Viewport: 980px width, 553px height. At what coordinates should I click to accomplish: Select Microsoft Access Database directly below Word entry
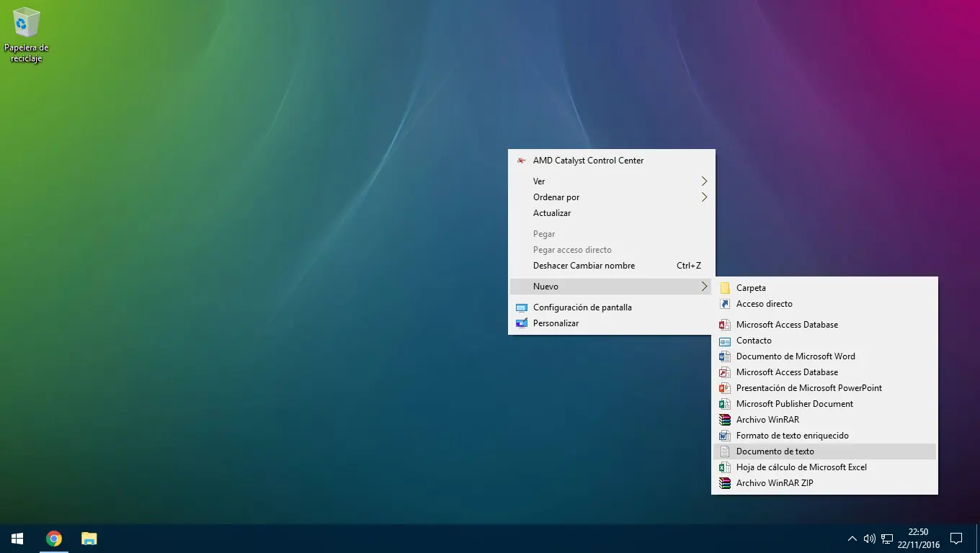(824, 372)
